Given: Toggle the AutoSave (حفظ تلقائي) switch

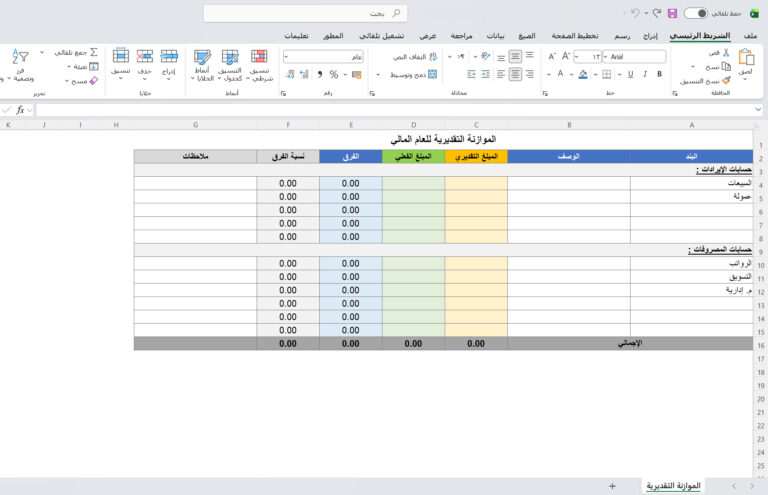Looking at the screenshot, I should coord(696,13).
